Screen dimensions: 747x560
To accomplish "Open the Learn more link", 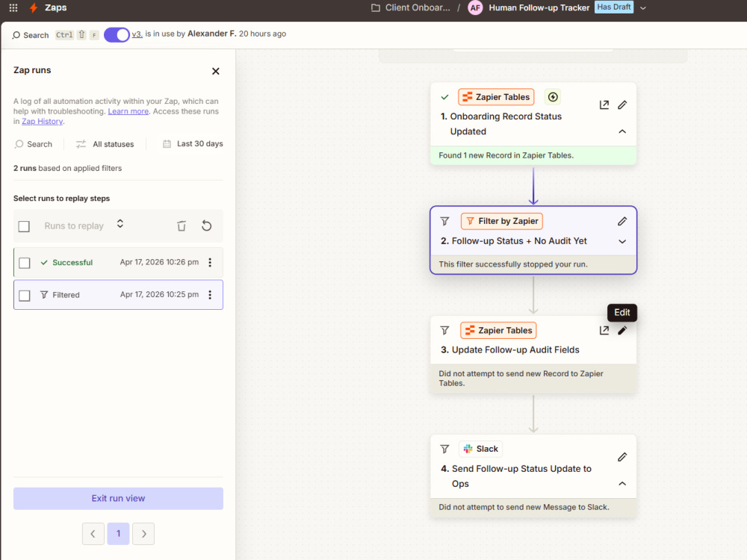I will point(128,111).
